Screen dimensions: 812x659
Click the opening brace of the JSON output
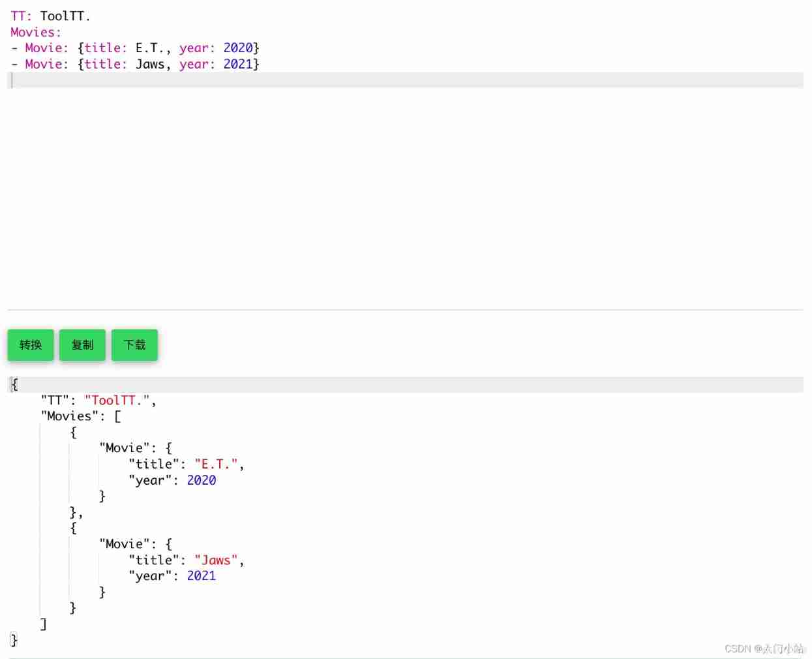click(x=14, y=384)
